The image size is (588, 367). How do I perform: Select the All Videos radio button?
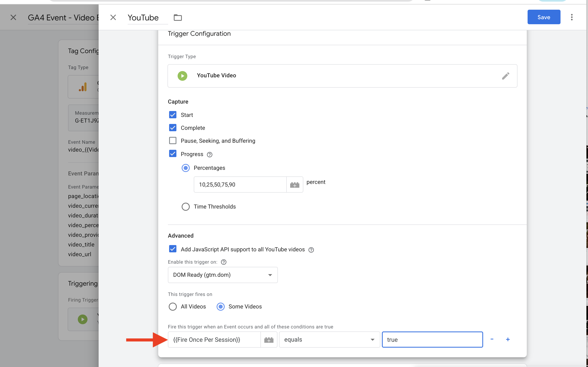(x=173, y=307)
